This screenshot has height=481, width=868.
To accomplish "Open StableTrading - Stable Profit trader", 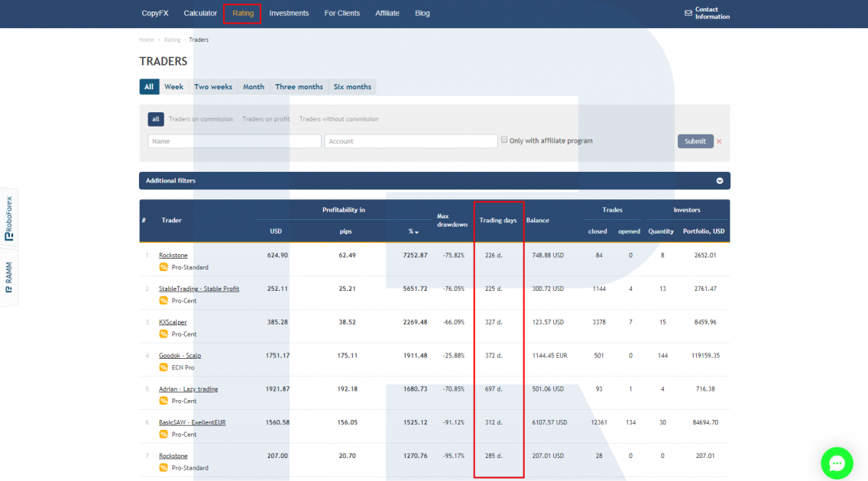I will pyautogui.click(x=199, y=289).
